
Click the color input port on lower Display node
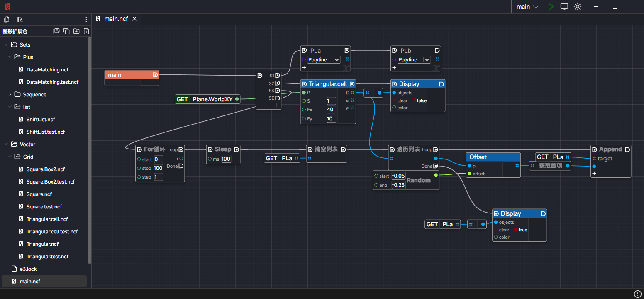pos(496,237)
